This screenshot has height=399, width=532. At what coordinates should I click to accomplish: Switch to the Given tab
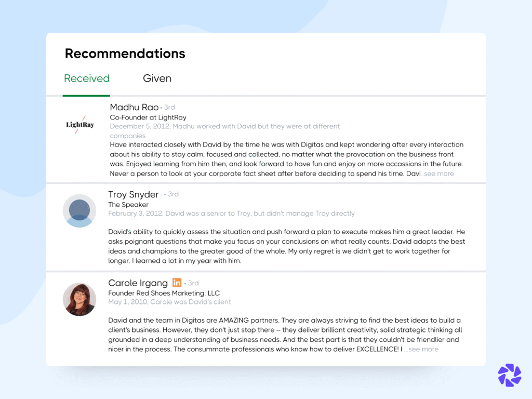[x=157, y=78]
